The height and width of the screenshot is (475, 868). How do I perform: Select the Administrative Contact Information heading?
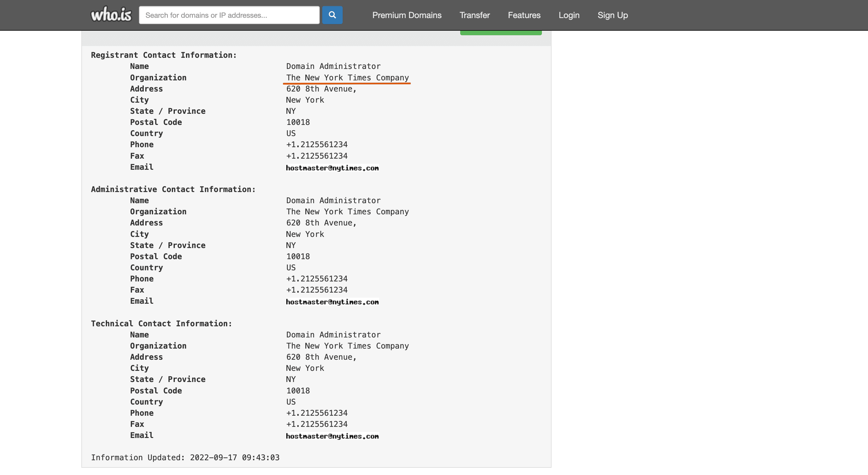(x=173, y=189)
